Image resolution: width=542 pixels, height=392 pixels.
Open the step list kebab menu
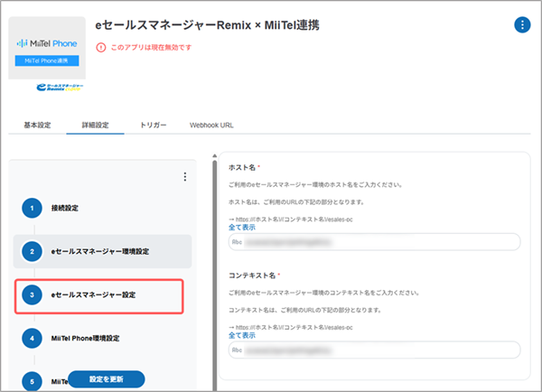[x=185, y=177]
